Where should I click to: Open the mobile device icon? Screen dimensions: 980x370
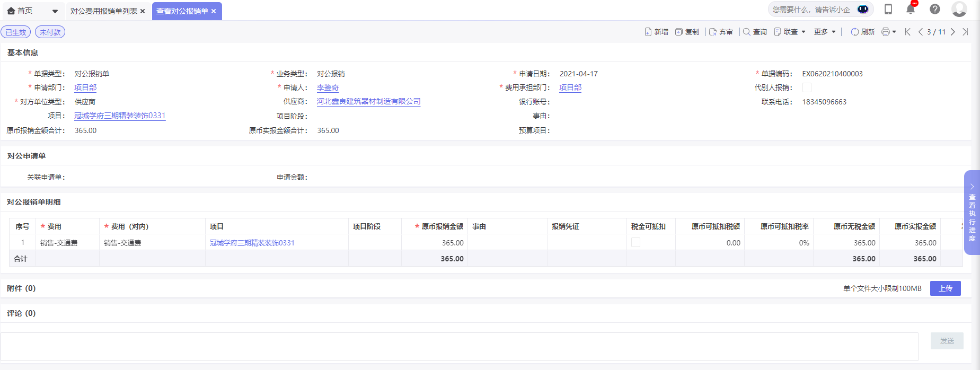[x=888, y=10]
